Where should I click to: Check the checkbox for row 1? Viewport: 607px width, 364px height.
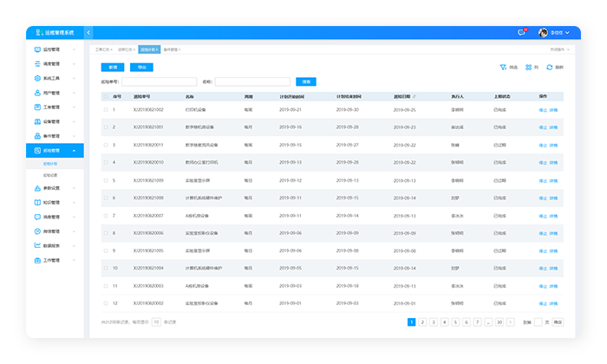point(106,110)
